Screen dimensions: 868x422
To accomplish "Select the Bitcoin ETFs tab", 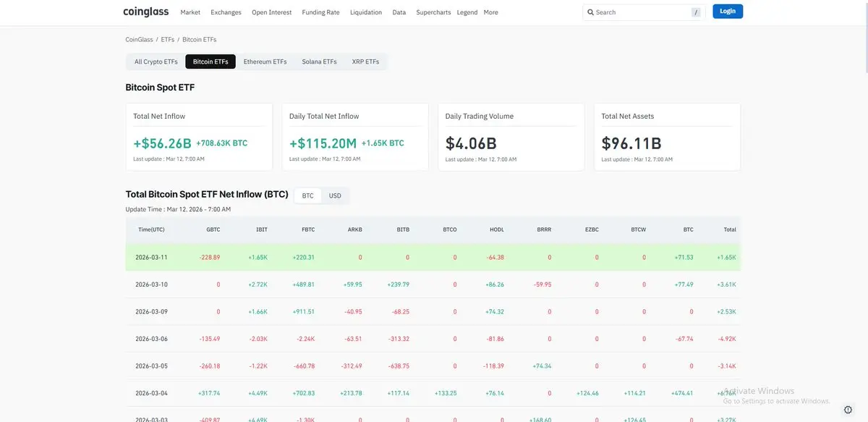I will coord(210,62).
